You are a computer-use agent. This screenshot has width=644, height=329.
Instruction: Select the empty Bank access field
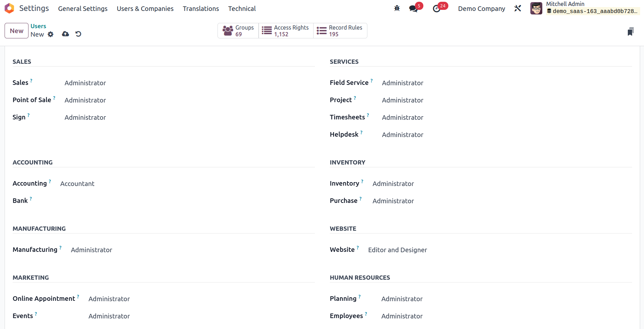[x=187, y=201]
